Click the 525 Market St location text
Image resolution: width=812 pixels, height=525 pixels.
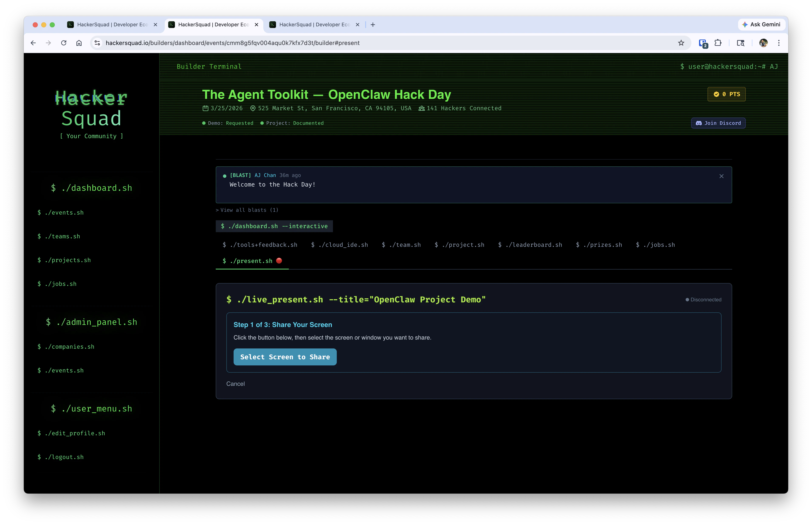pyautogui.click(x=335, y=108)
